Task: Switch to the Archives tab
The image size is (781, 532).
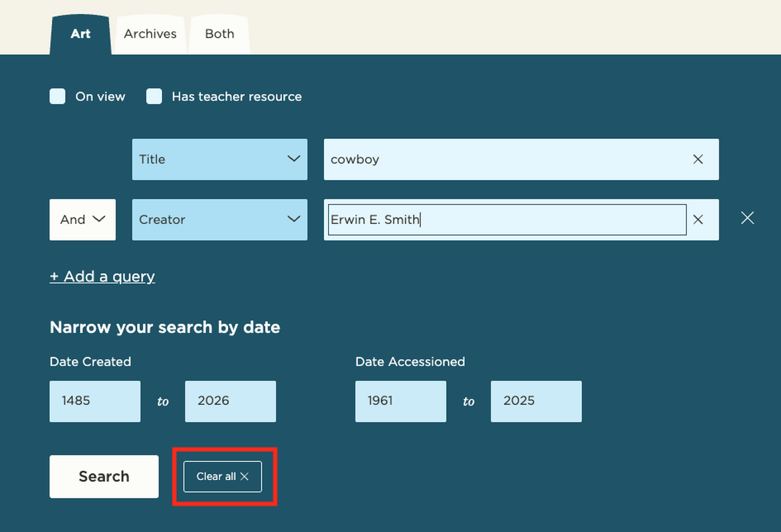Action: coord(150,34)
